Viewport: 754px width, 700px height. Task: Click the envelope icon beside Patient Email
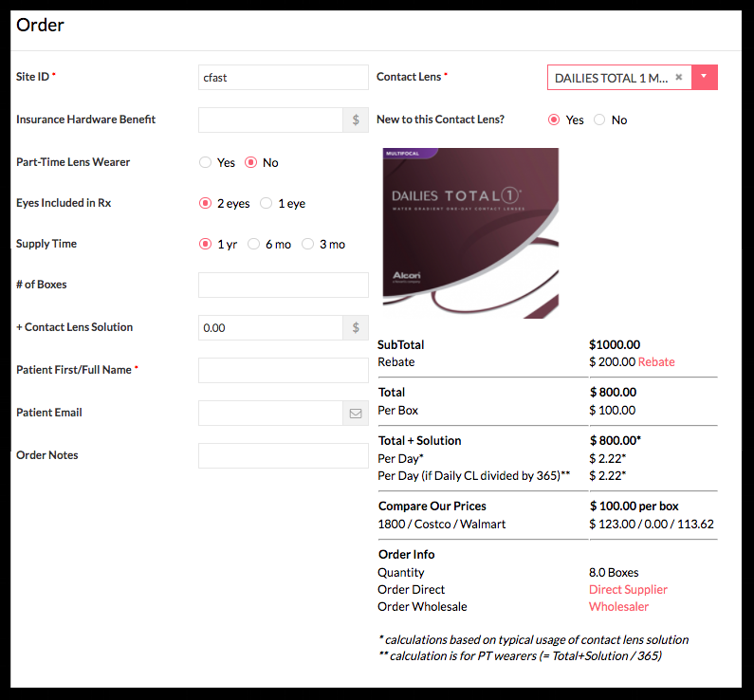pos(356,413)
